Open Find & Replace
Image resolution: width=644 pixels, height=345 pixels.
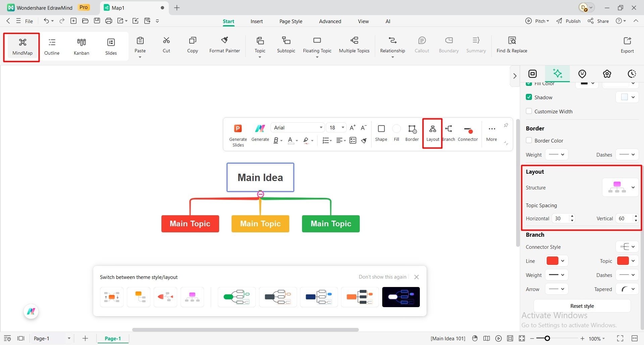pos(512,45)
